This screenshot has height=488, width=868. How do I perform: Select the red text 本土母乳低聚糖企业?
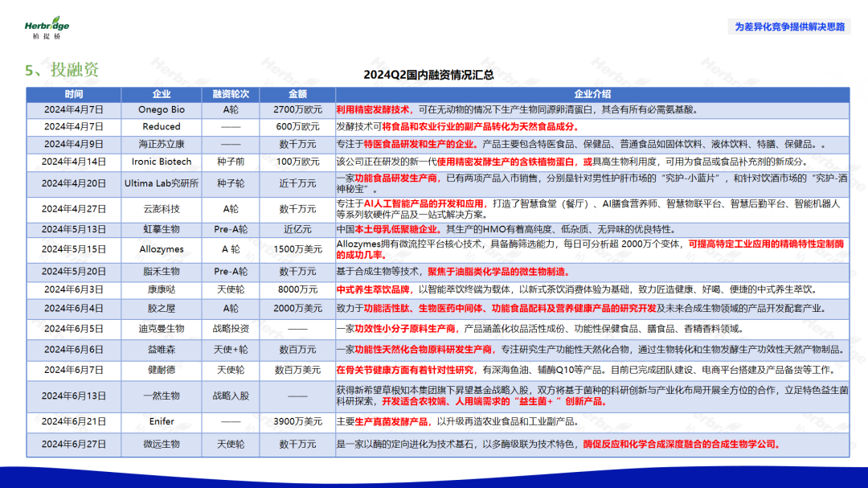click(395, 229)
